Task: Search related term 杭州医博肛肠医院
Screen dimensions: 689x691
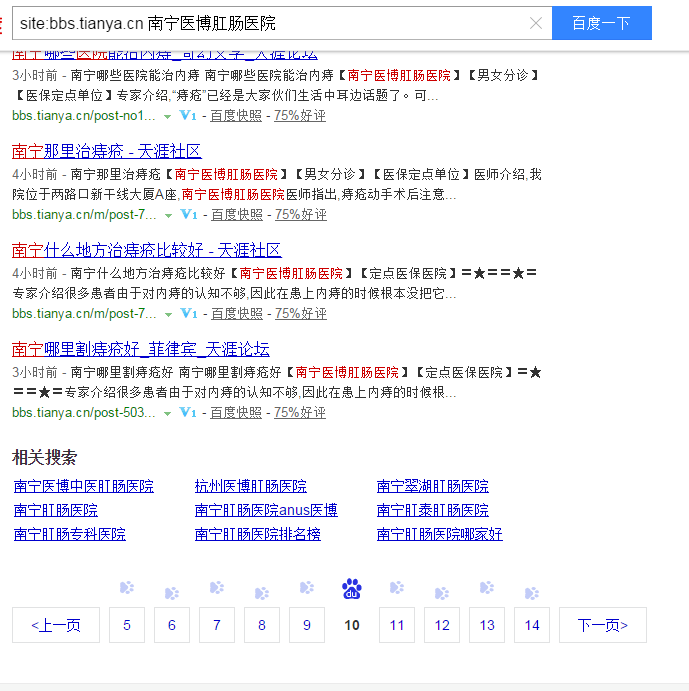Action: click(x=251, y=486)
